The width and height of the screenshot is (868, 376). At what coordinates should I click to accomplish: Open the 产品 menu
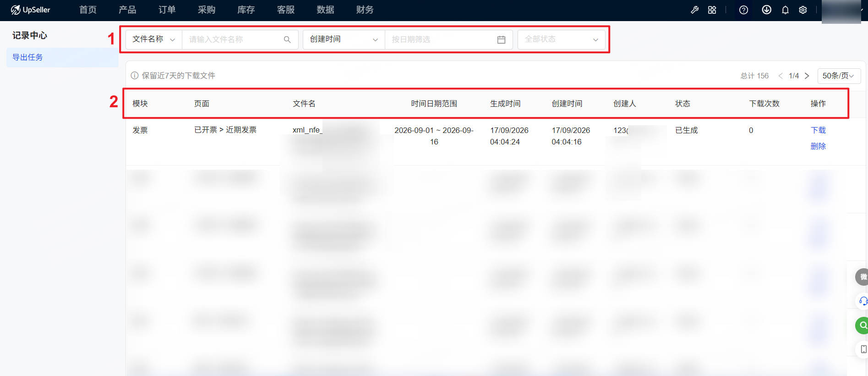[x=127, y=10]
